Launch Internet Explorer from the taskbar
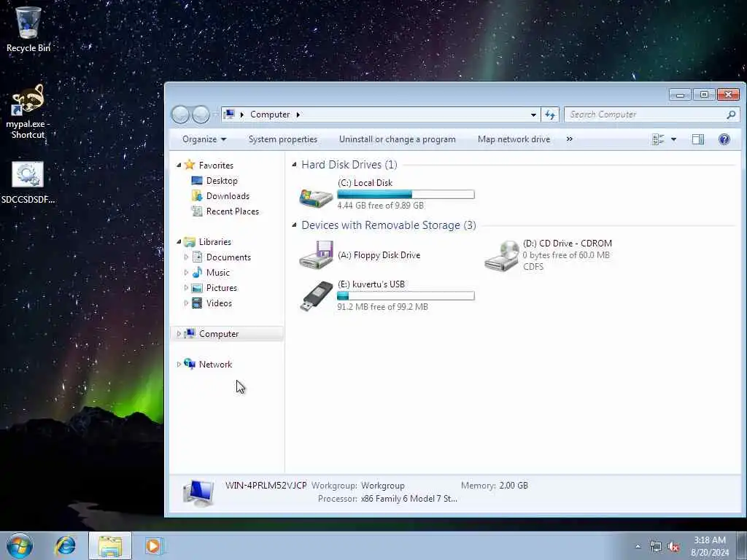 pos(65,545)
